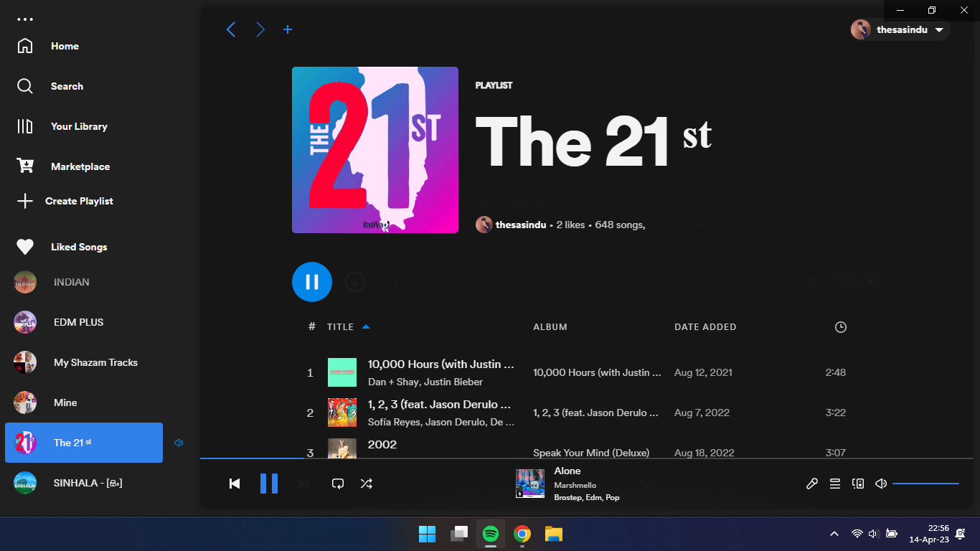Viewport: 980px width, 551px height.
Task: Open the Speak Your Mind (Deluxe) album
Action: pyautogui.click(x=591, y=453)
